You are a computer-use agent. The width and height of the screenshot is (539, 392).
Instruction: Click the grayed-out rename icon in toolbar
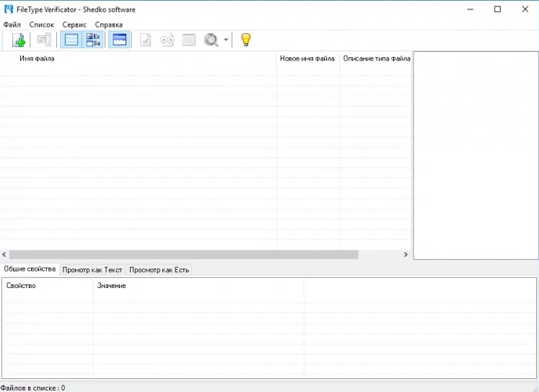[x=44, y=40]
